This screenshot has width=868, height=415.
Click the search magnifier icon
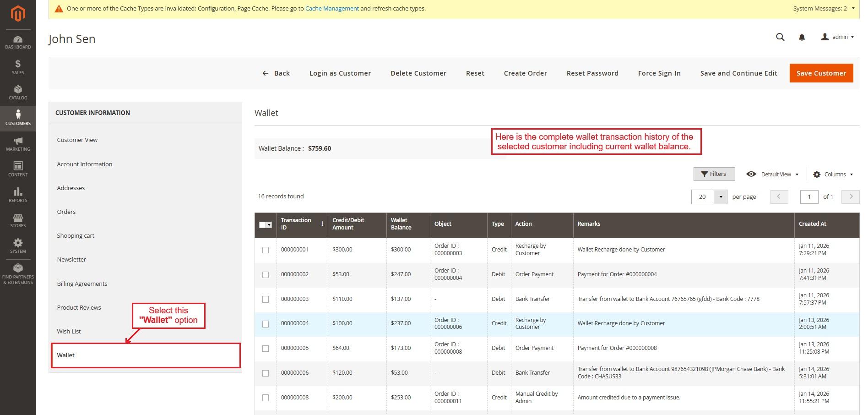coord(780,37)
